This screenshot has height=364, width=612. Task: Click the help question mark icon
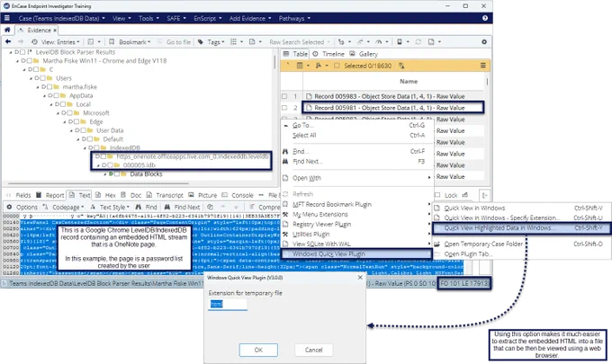[x=485, y=18]
